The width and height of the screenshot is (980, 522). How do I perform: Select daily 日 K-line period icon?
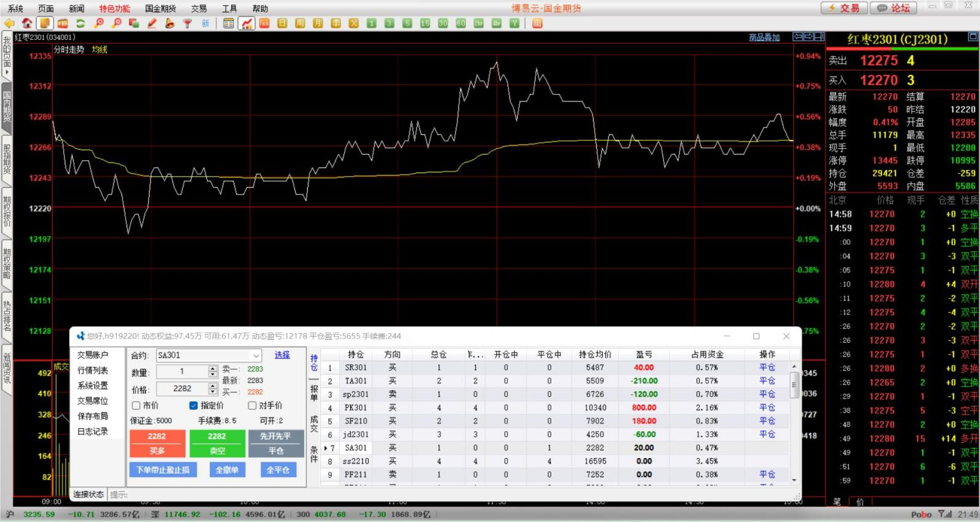click(282, 23)
